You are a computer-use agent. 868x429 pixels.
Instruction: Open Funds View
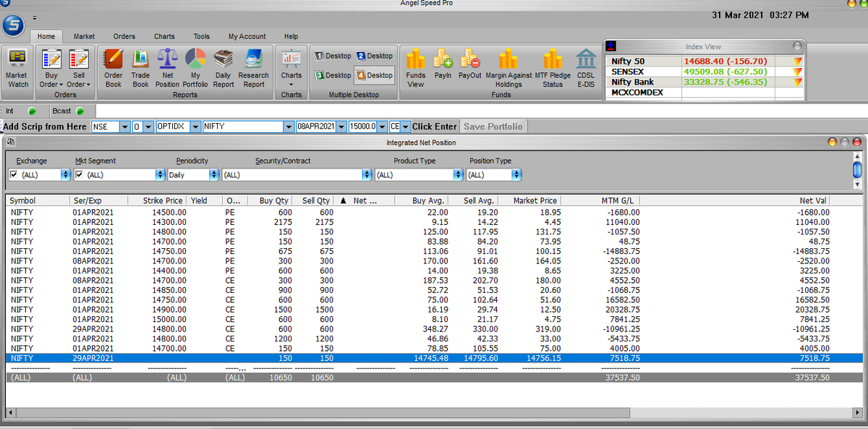415,69
